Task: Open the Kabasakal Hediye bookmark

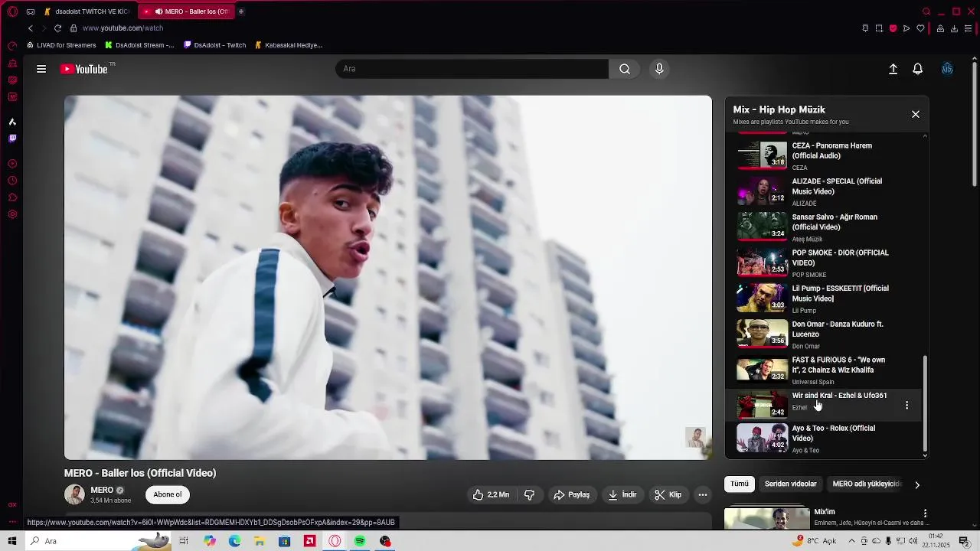Action: click(289, 45)
